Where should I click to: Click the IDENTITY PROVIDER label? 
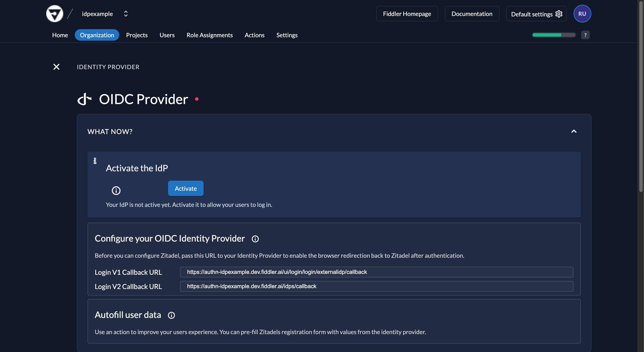108,67
